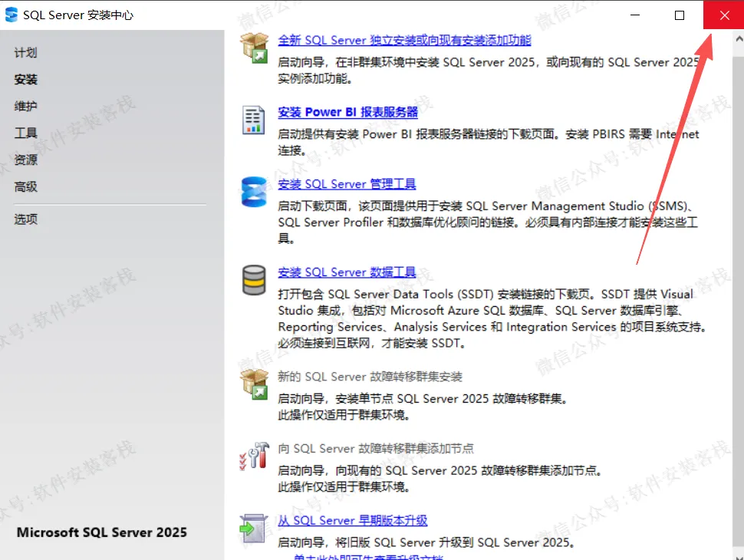744x560 pixels.
Task: Select 向 SQL Server 故障转移群集添加节点 entry
Action: (376, 449)
